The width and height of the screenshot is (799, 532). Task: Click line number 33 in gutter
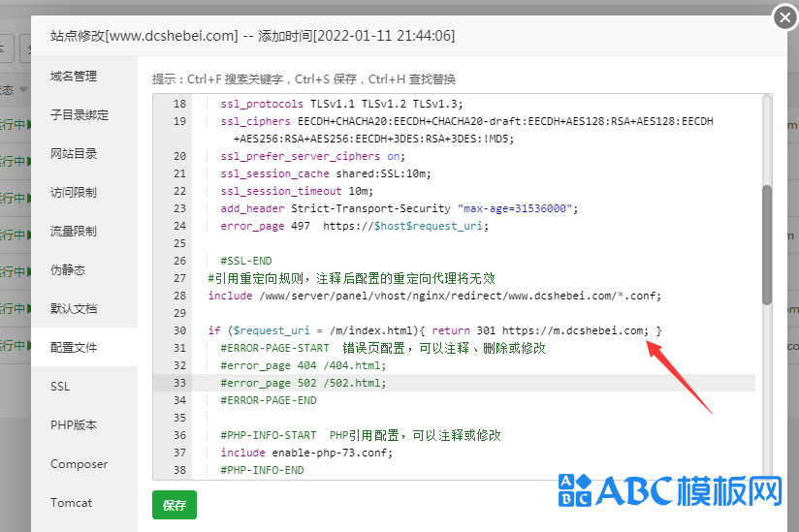pyautogui.click(x=179, y=383)
